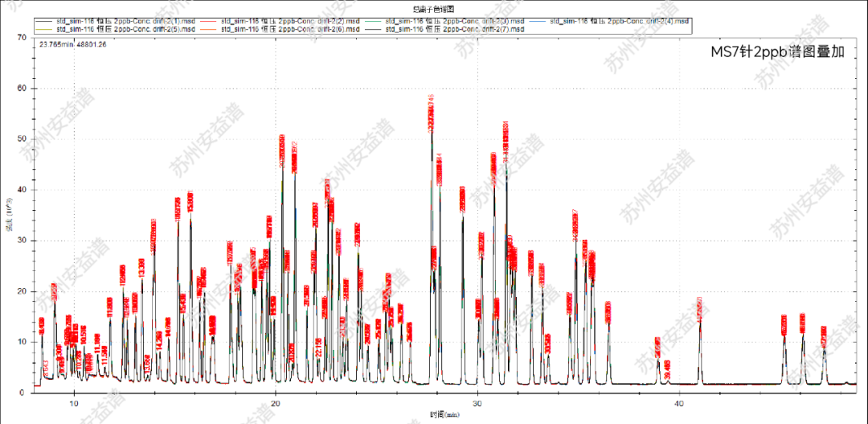This screenshot has width=868, height=424.
Task: Click the 10.516 peak label
Action: pos(84,335)
